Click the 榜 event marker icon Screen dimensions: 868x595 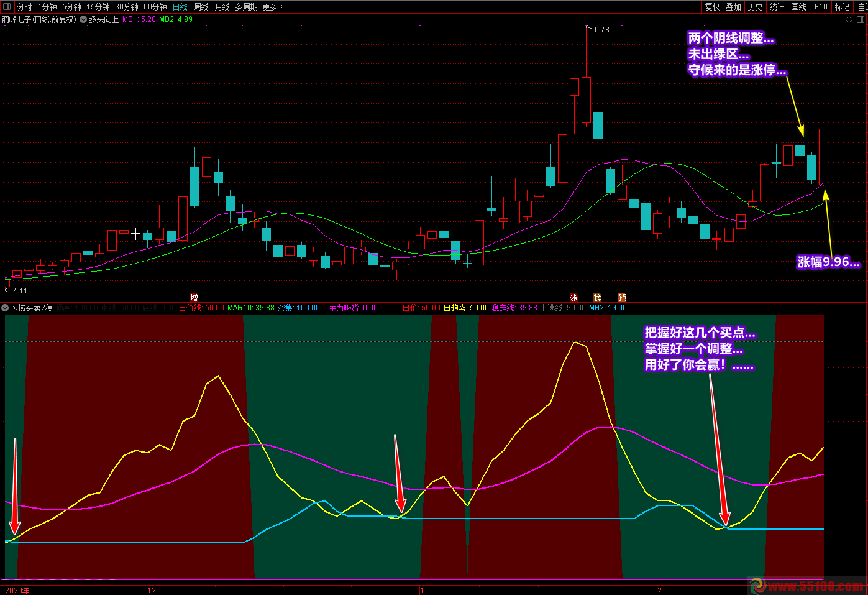click(597, 298)
